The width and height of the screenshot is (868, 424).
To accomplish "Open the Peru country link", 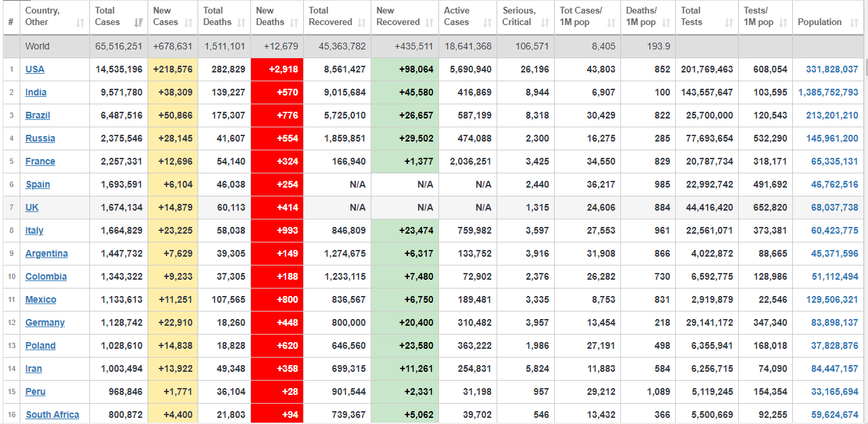I will (x=36, y=391).
